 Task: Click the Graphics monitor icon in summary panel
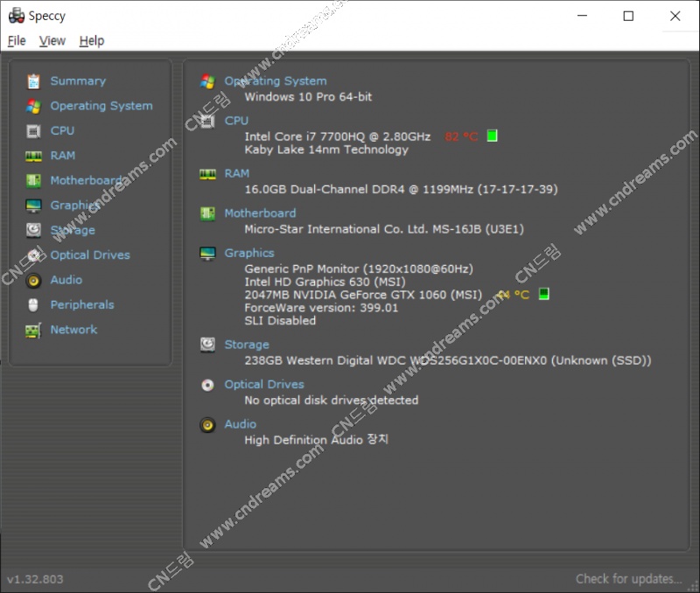point(207,254)
